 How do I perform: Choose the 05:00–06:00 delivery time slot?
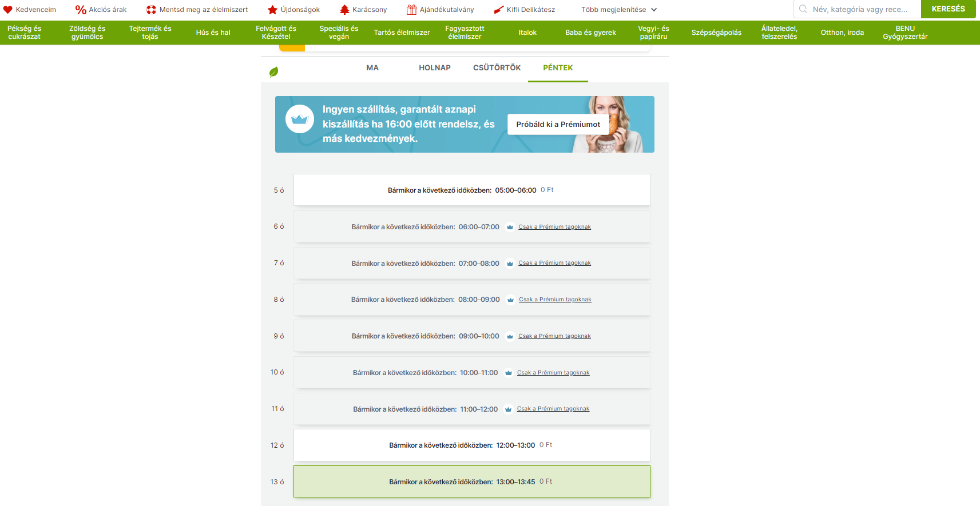pyautogui.click(x=471, y=190)
